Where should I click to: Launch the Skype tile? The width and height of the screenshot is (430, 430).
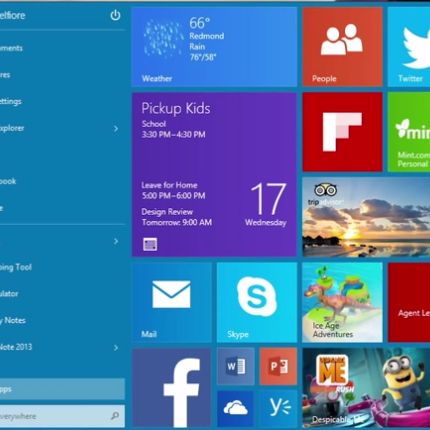(x=257, y=302)
